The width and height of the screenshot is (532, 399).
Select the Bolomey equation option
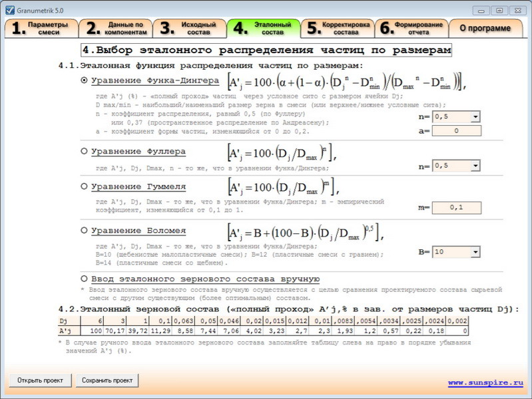click(x=84, y=230)
